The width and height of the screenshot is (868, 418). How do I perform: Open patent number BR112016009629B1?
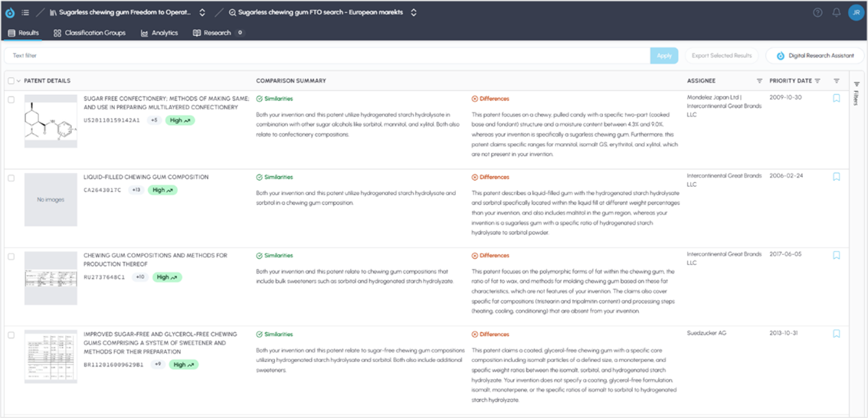click(x=113, y=364)
